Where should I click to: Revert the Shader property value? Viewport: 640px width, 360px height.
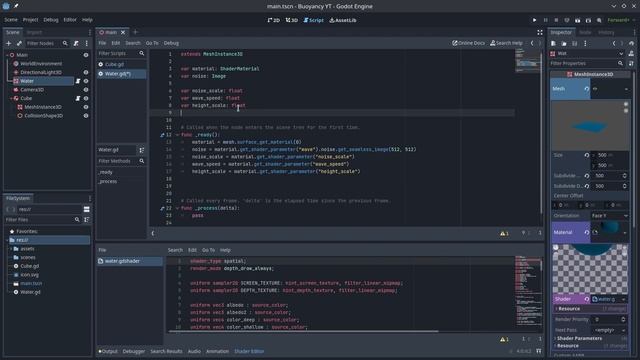[x=587, y=299]
